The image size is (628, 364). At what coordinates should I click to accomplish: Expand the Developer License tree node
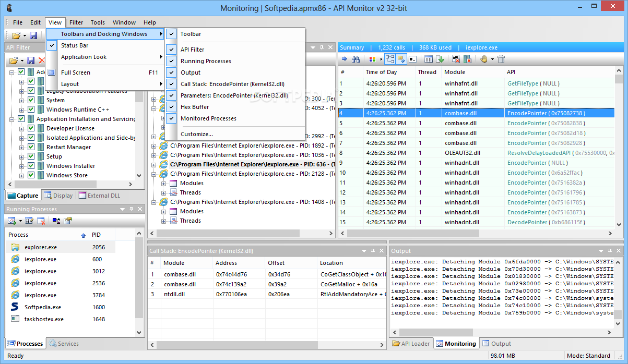point(22,128)
